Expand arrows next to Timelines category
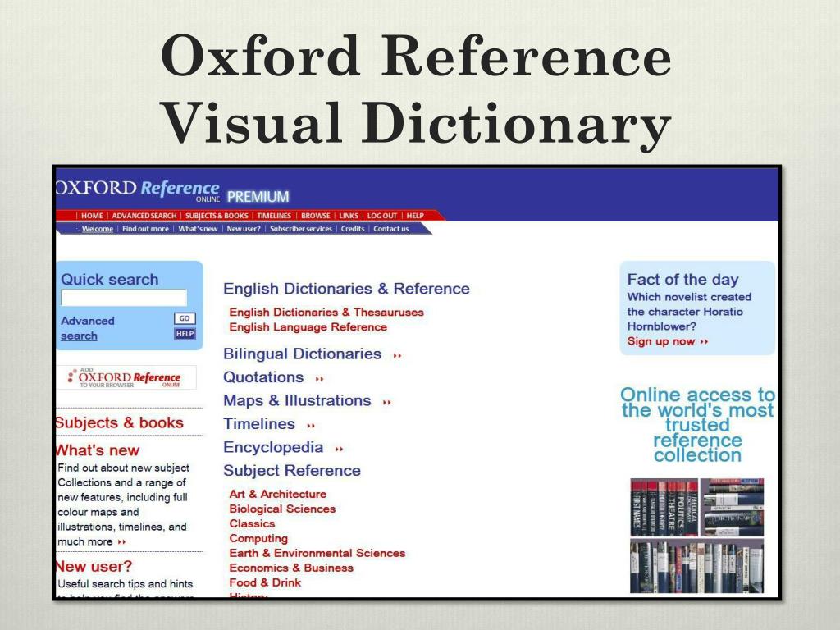The image size is (840, 630). (x=311, y=426)
